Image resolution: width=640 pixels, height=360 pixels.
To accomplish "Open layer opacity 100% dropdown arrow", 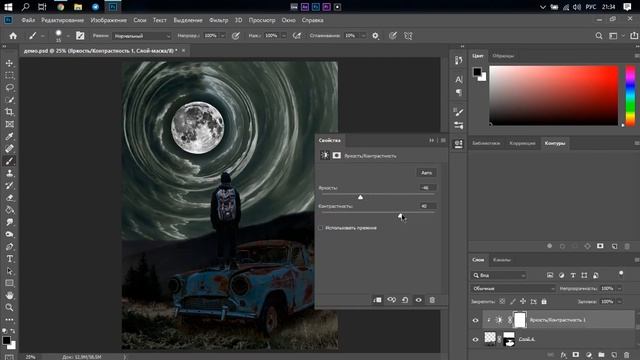I will coord(620,289).
